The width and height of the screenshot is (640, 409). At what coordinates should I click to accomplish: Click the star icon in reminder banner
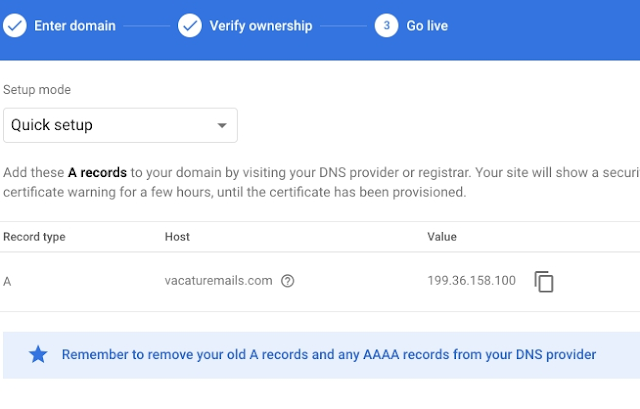(38, 355)
